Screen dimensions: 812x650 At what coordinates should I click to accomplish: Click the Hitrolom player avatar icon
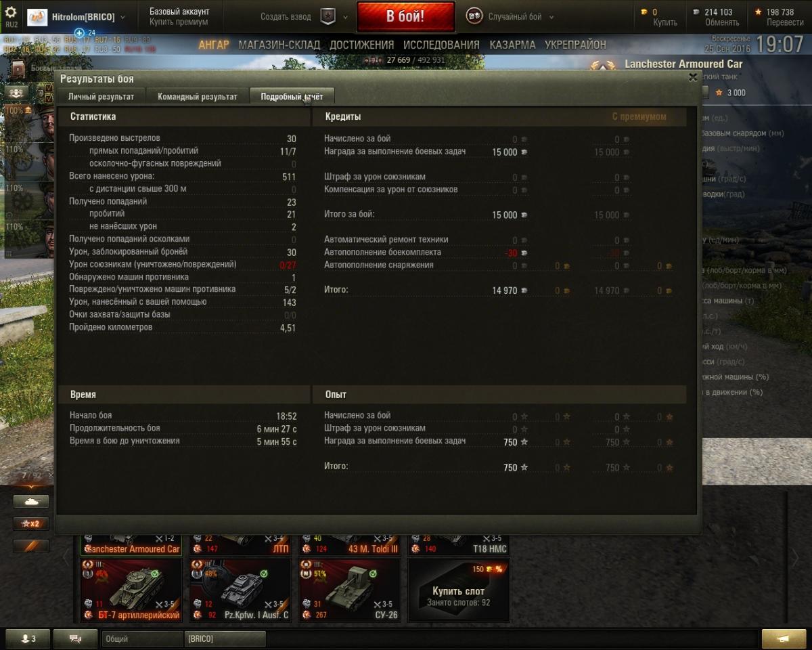[x=37, y=17]
